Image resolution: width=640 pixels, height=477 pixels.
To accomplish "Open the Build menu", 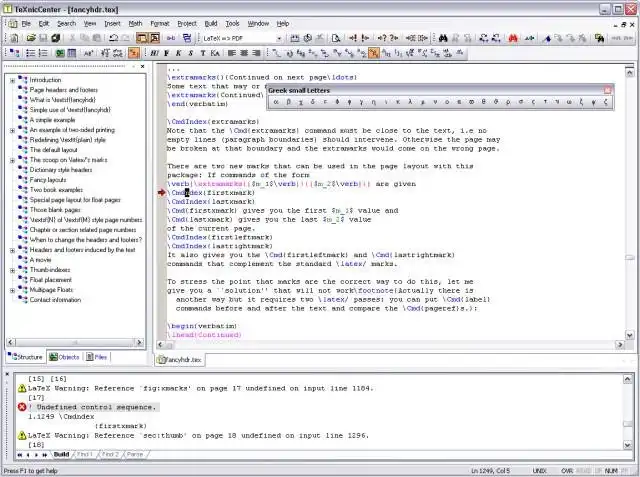I will point(210,22).
